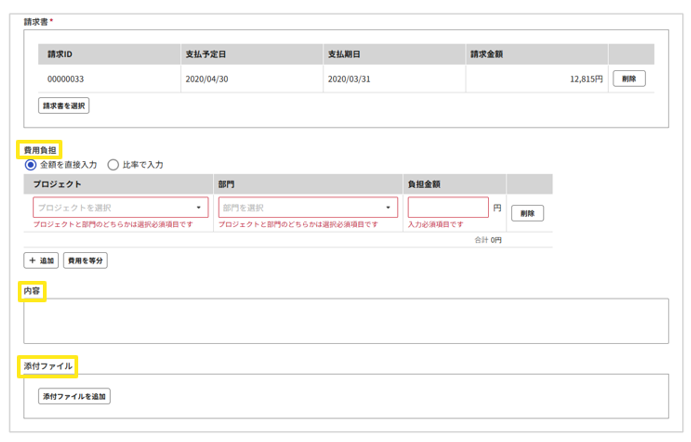Screen dimensions: 691x442
Task: Select the invoice ID cell 00000033
Action: click(x=63, y=78)
